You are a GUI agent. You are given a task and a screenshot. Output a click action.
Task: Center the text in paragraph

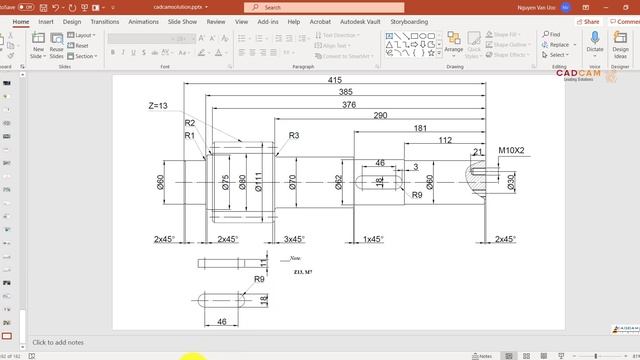[252, 53]
